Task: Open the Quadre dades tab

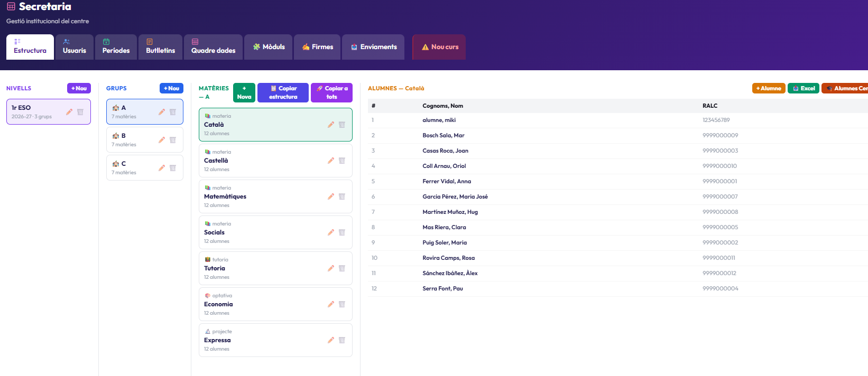Action: [x=214, y=47]
